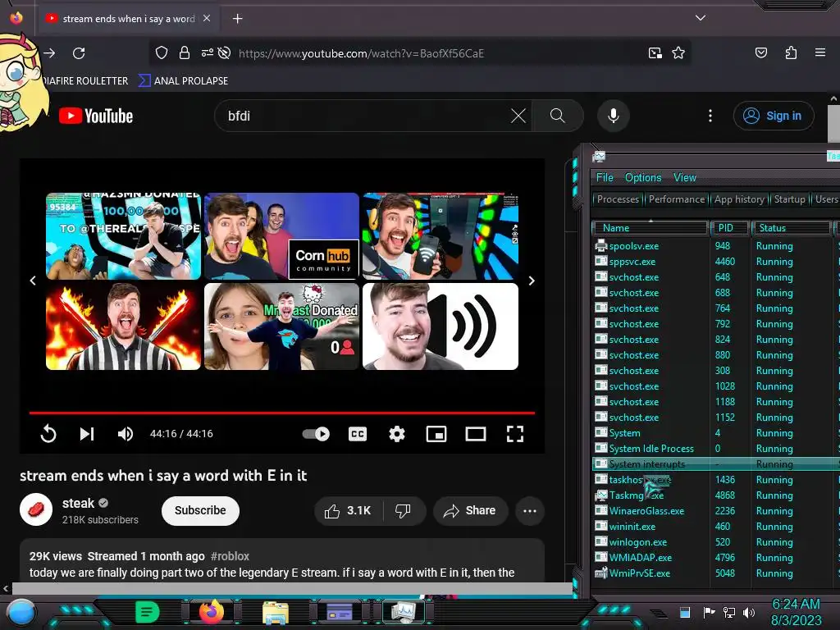Mute the video volume icon

tap(126, 433)
